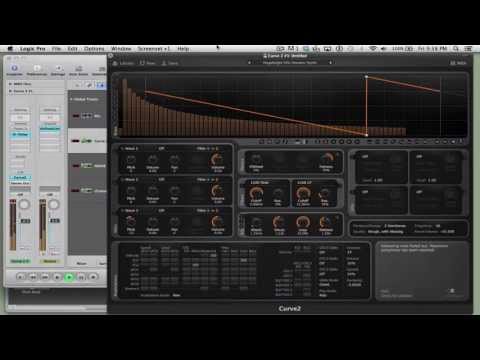This screenshot has height=360, width=480.
Task: Click Wave 1 Pitch knob
Action: pos(131,160)
